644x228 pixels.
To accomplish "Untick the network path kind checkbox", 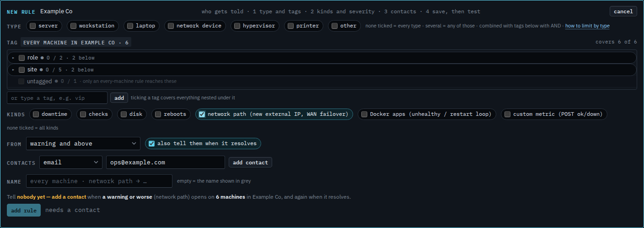I will coord(202,114).
